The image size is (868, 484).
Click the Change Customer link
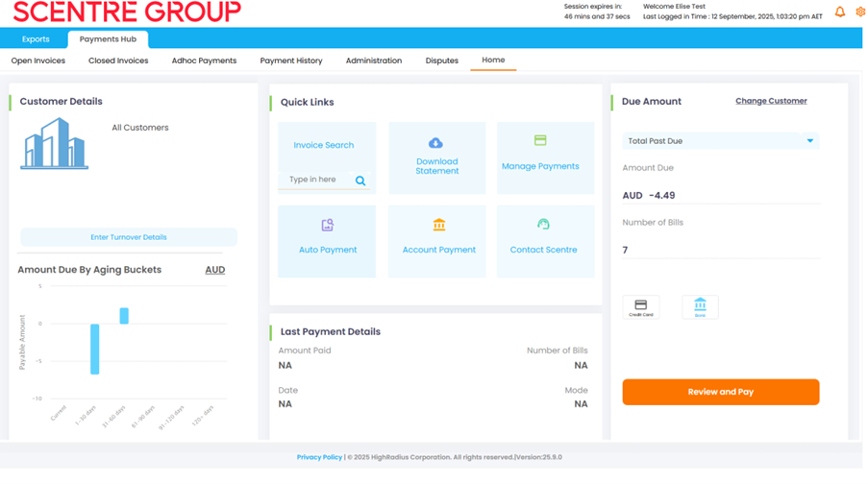(771, 101)
